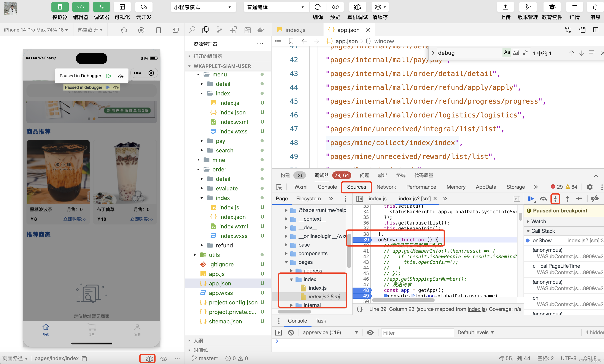Click the first product's buy-now link
Screen dimensions: 604x364
pos(75,219)
